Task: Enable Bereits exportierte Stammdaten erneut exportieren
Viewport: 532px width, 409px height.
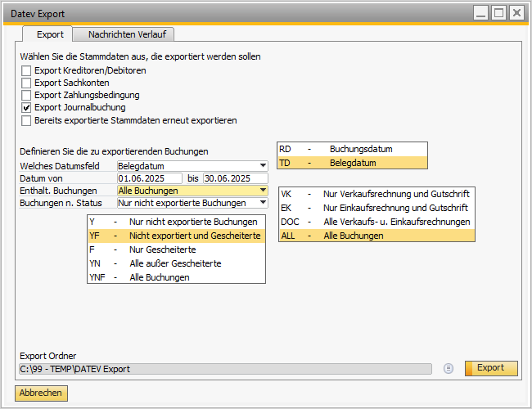Action: click(x=26, y=120)
